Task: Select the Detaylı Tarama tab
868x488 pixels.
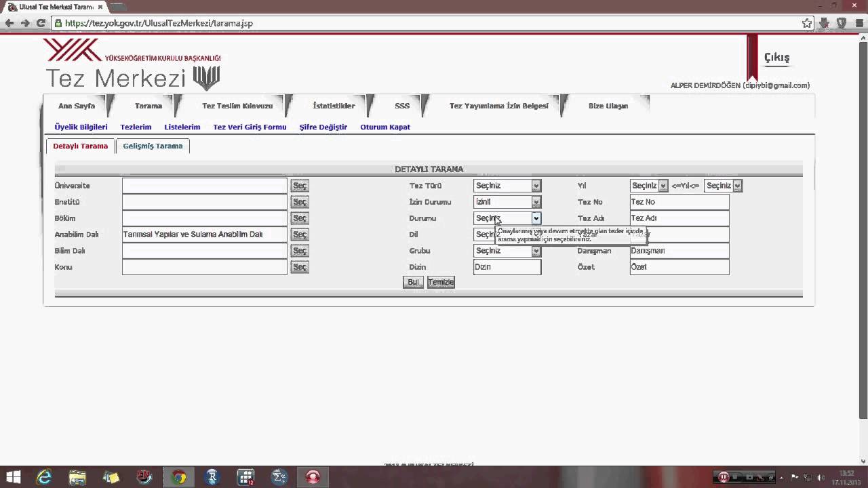Action: point(80,146)
